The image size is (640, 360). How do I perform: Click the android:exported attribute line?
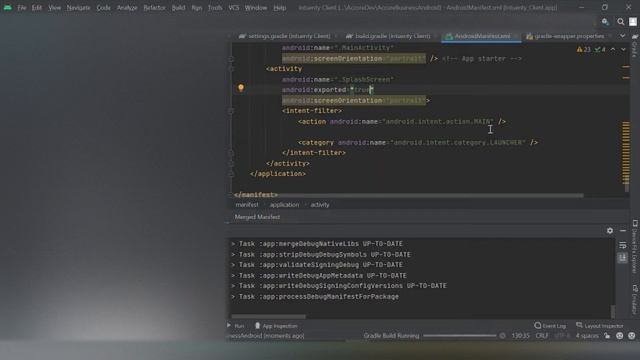[328, 90]
